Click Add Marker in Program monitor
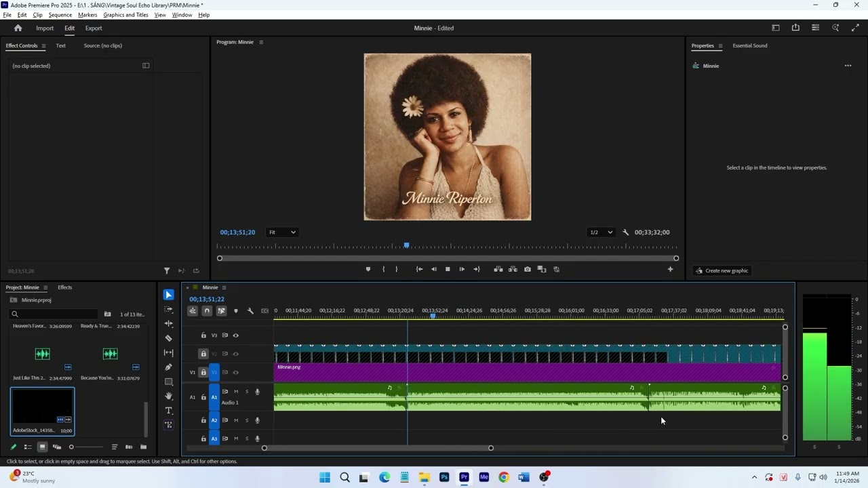 368,269
